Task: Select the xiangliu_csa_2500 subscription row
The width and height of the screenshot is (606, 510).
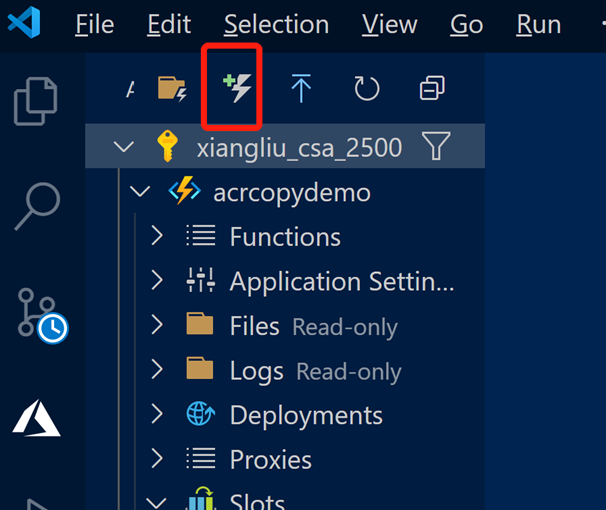Action: click(x=285, y=146)
